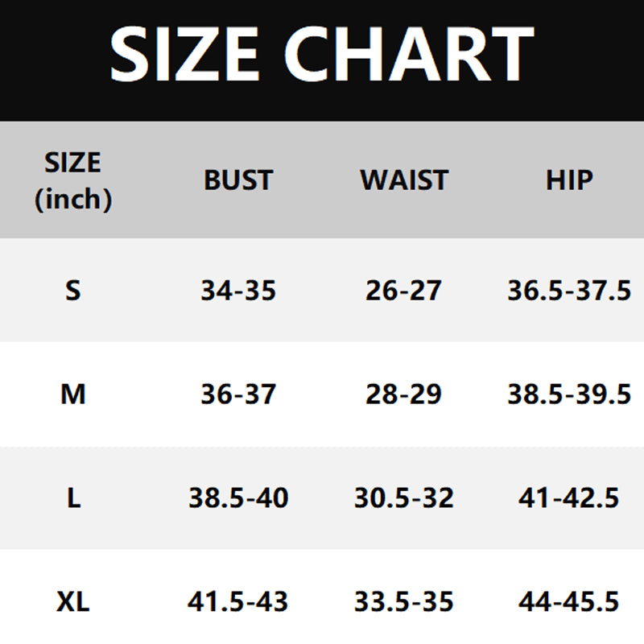Click the waist value 28-29
The height and width of the screenshot is (644, 644).
(404, 394)
